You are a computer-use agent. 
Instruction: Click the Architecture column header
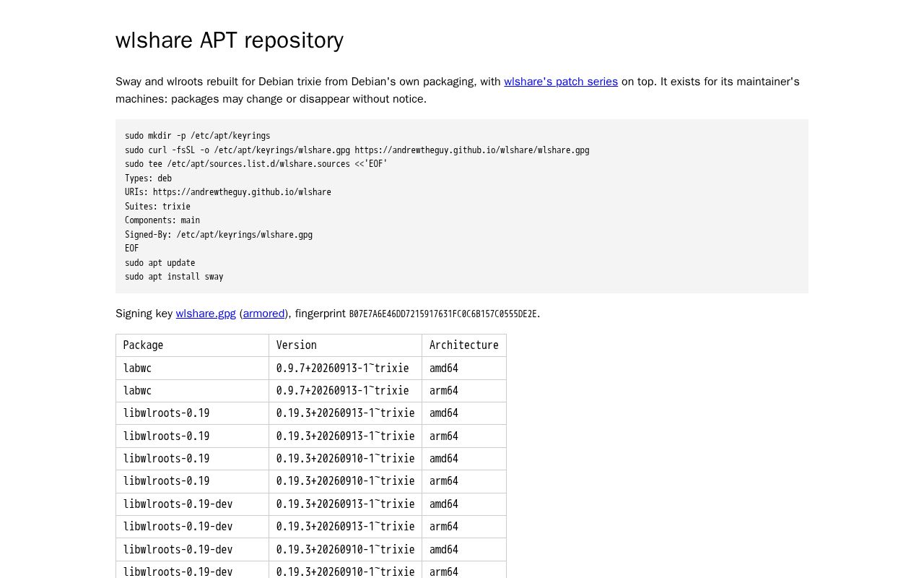(x=464, y=345)
